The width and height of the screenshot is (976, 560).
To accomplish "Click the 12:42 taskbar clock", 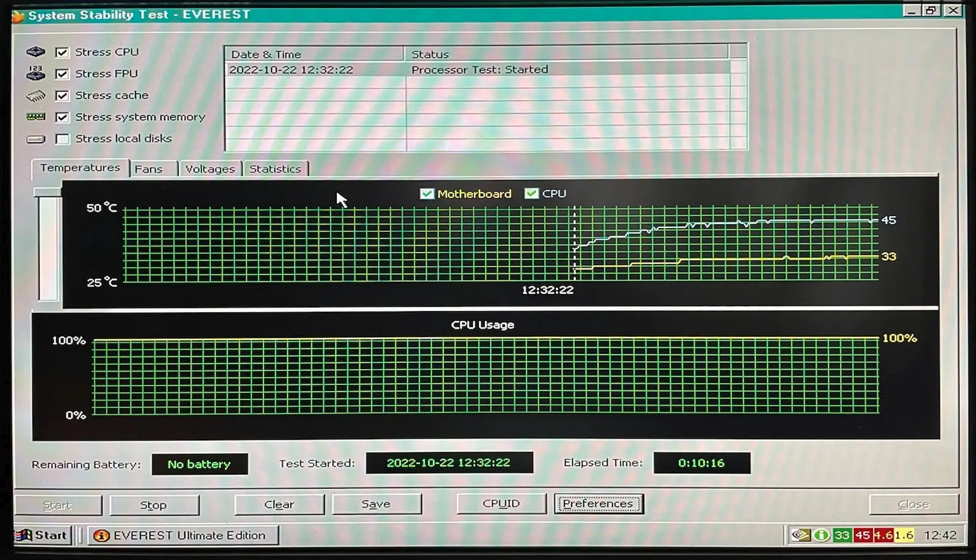I will (940, 535).
